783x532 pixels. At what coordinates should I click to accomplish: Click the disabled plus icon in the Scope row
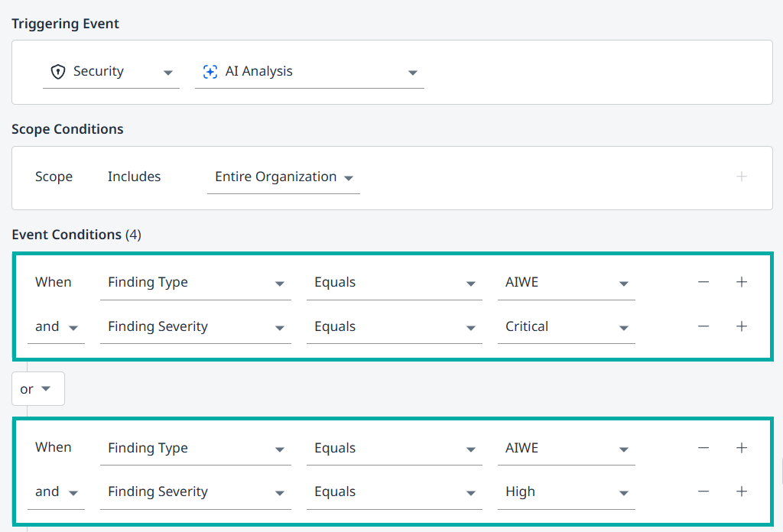pos(741,177)
